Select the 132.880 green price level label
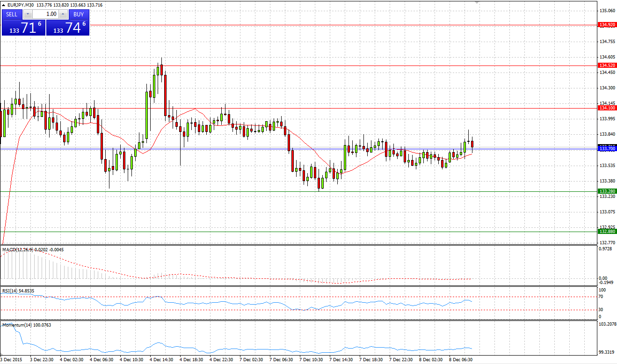This screenshot has height=364, width=617. 607,231
